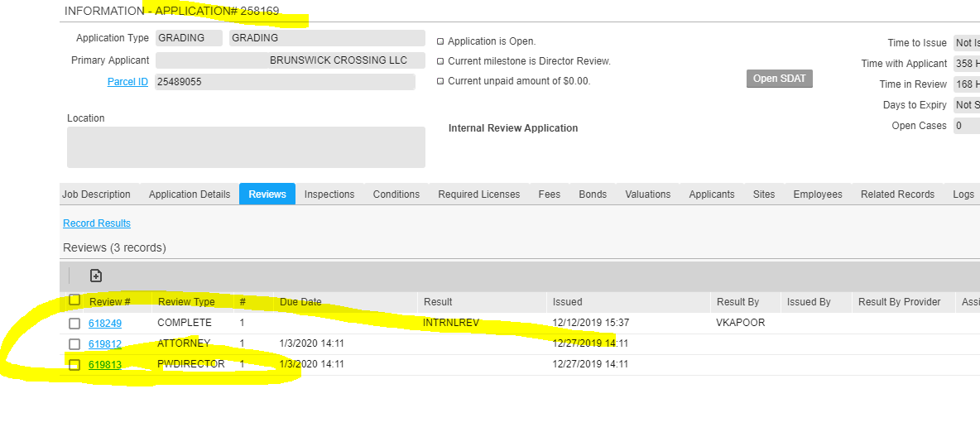Open the Employees tab
This screenshot has height=432, width=980.
tap(818, 194)
